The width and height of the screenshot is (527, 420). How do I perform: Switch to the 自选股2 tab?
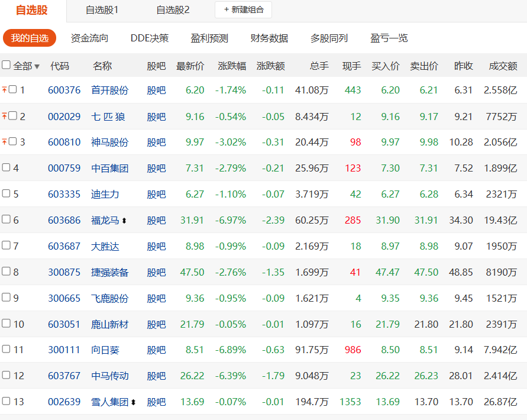point(173,10)
